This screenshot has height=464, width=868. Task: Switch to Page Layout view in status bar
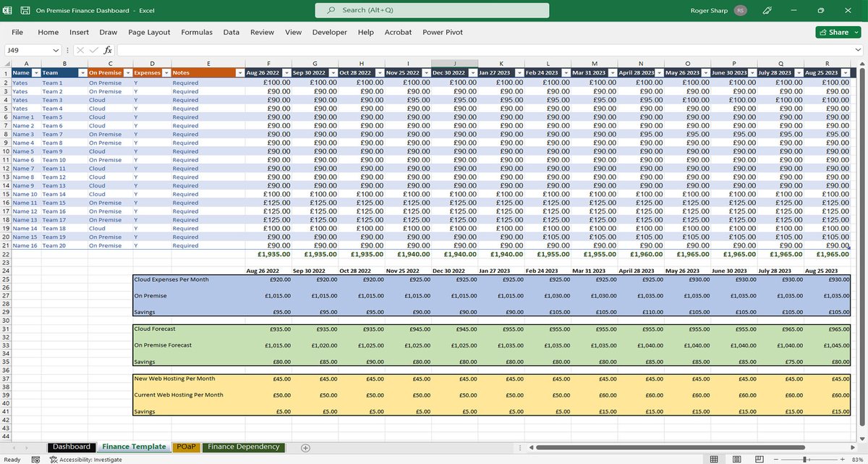738,459
